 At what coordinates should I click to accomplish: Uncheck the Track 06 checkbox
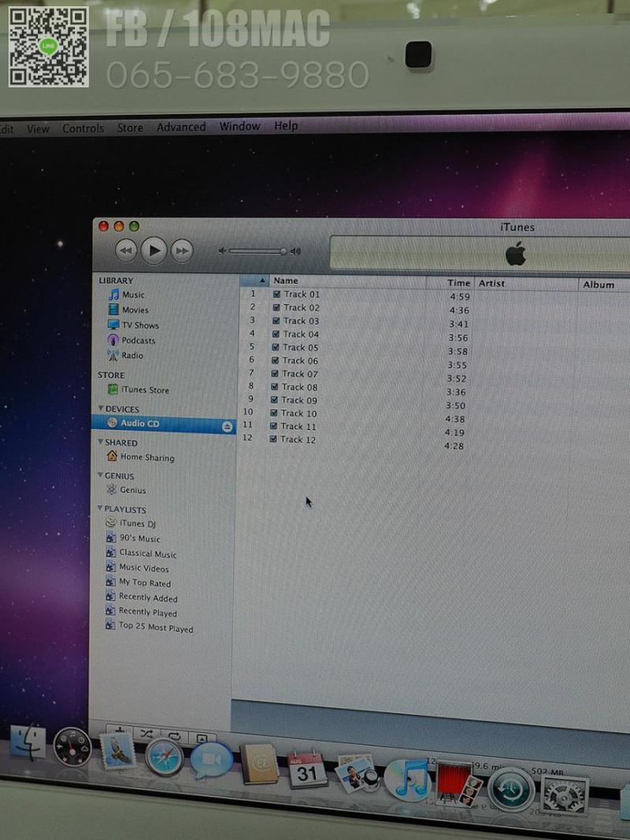[276, 361]
